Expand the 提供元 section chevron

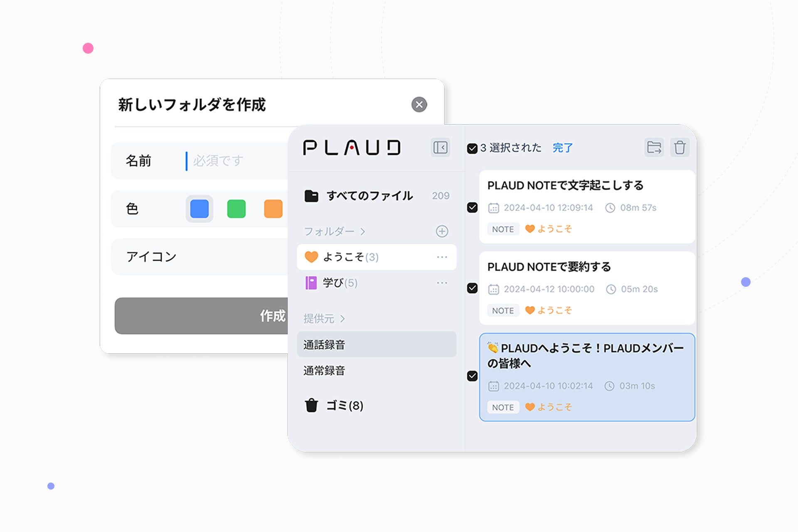pos(342,319)
